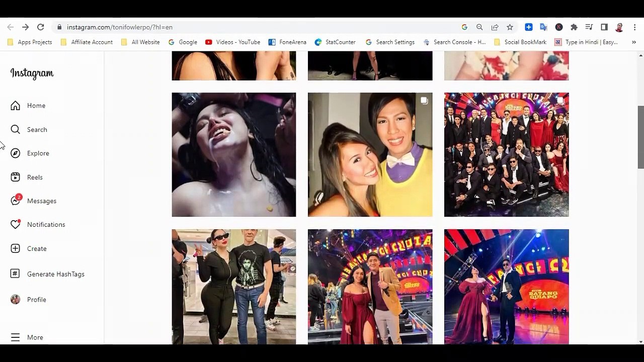Open Social BookMark folder

520,42
